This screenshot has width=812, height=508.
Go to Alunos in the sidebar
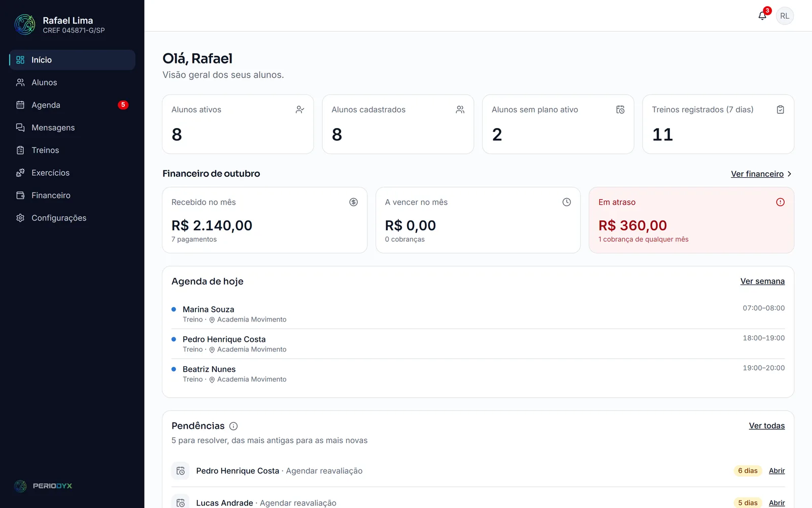tap(72, 82)
